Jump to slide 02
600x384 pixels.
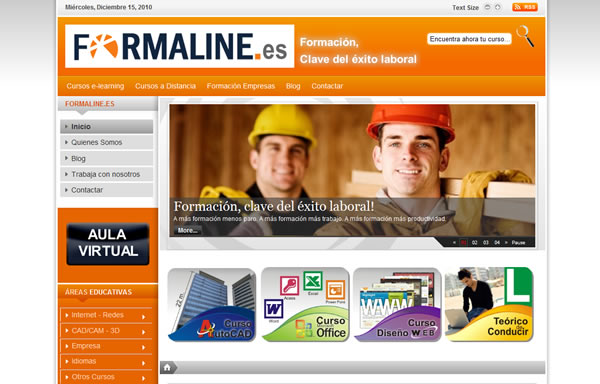(474, 242)
